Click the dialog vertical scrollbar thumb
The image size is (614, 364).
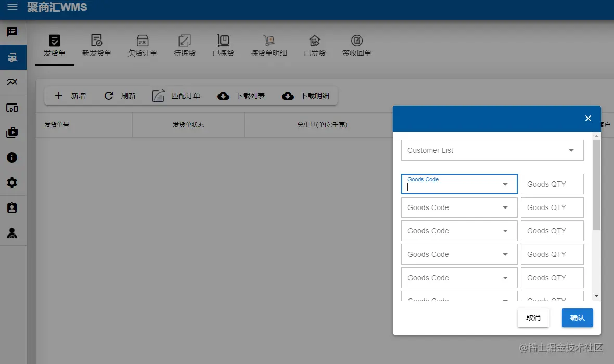596,185
